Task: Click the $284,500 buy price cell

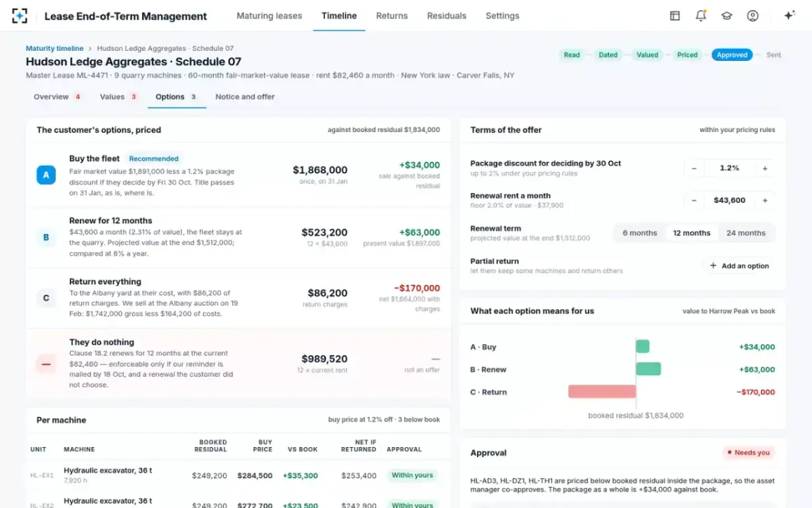Action: pos(255,475)
